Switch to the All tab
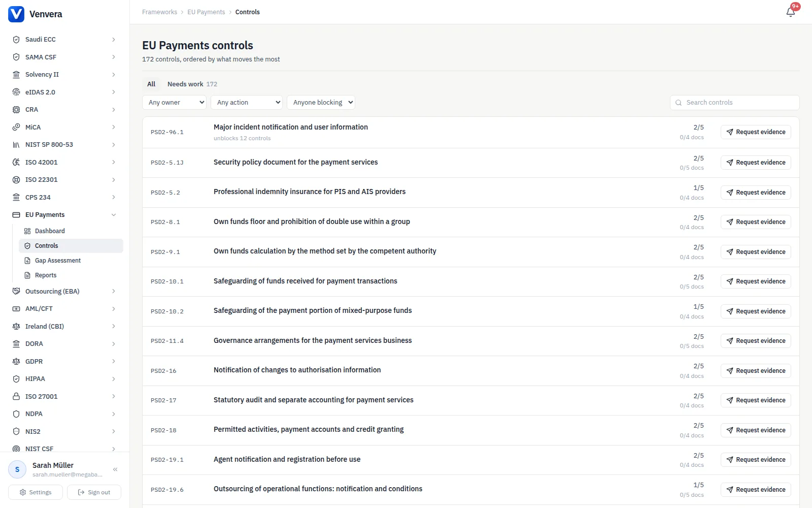812x508 pixels. [151, 84]
